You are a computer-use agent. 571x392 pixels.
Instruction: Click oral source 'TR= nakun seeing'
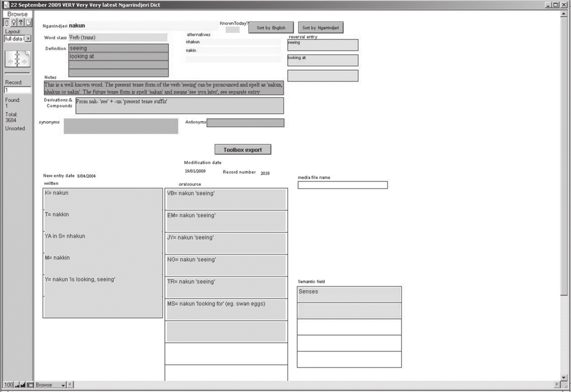pyautogui.click(x=226, y=287)
